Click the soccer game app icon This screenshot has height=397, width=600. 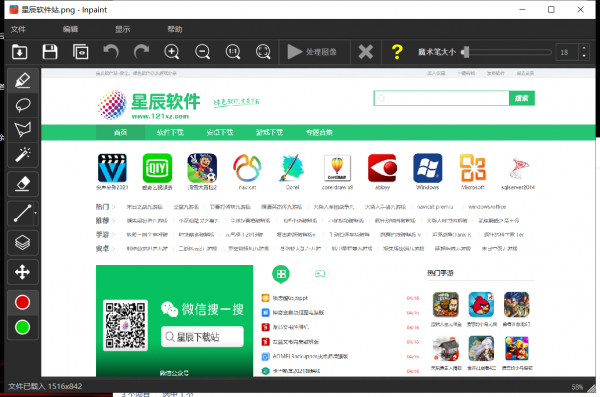pyautogui.click(x=202, y=168)
